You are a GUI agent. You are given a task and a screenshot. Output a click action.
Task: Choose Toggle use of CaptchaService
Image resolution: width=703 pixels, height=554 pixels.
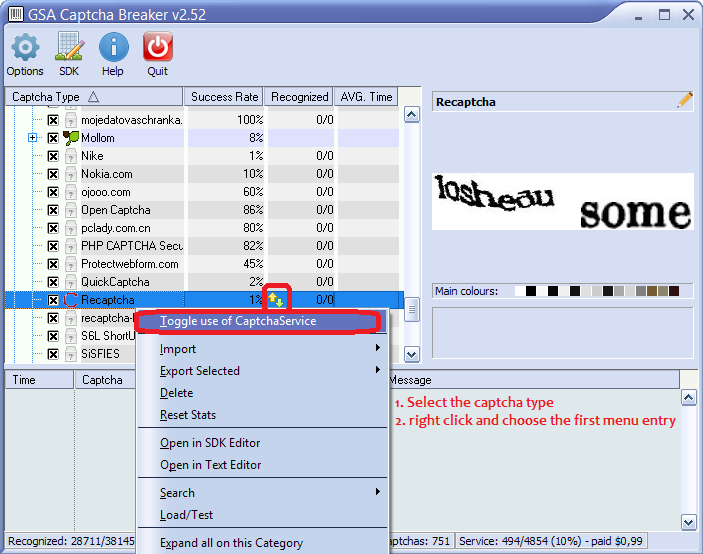tap(238, 321)
